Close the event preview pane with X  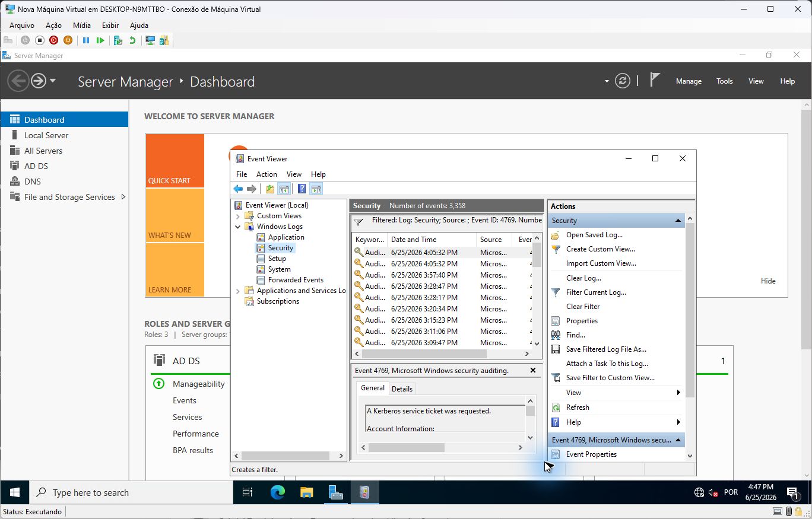(x=533, y=370)
